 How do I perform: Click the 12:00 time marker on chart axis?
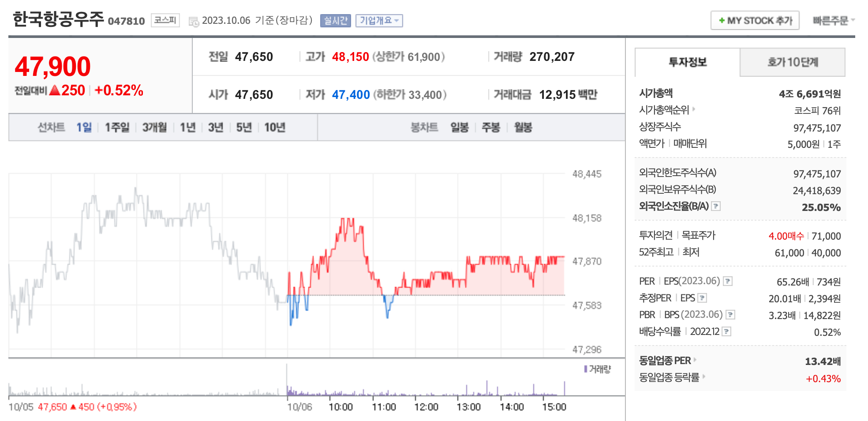click(x=426, y=407)
